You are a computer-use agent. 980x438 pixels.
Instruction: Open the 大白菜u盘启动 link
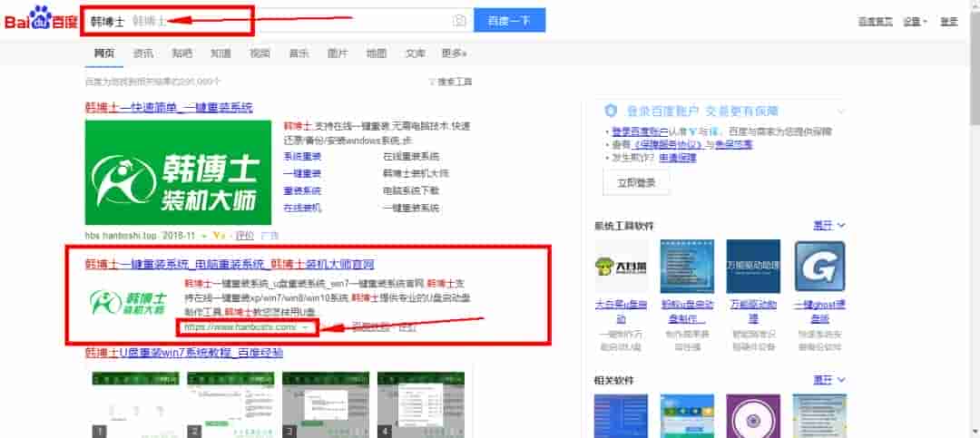(x=621, y=312)
